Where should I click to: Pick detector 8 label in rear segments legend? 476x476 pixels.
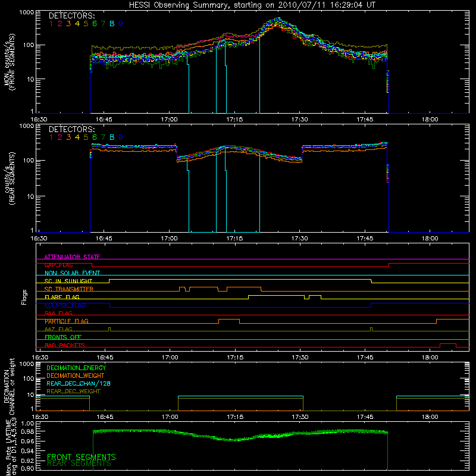(112, 137)
